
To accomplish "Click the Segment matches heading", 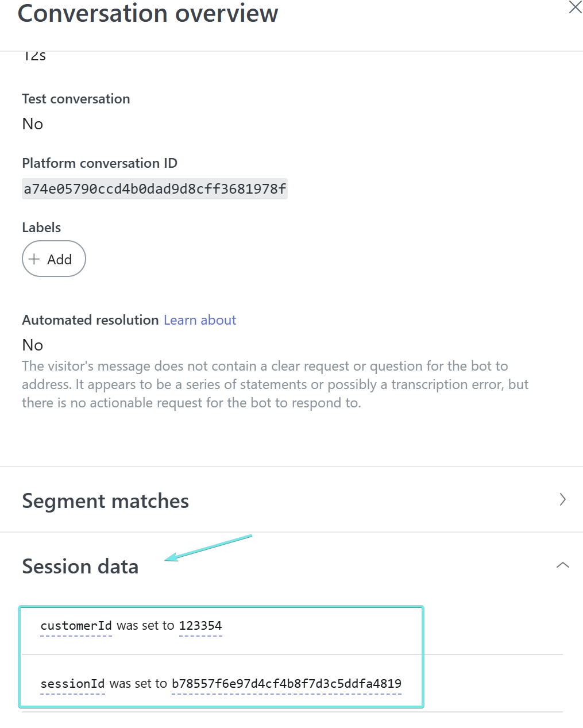I will pos(105,501).
